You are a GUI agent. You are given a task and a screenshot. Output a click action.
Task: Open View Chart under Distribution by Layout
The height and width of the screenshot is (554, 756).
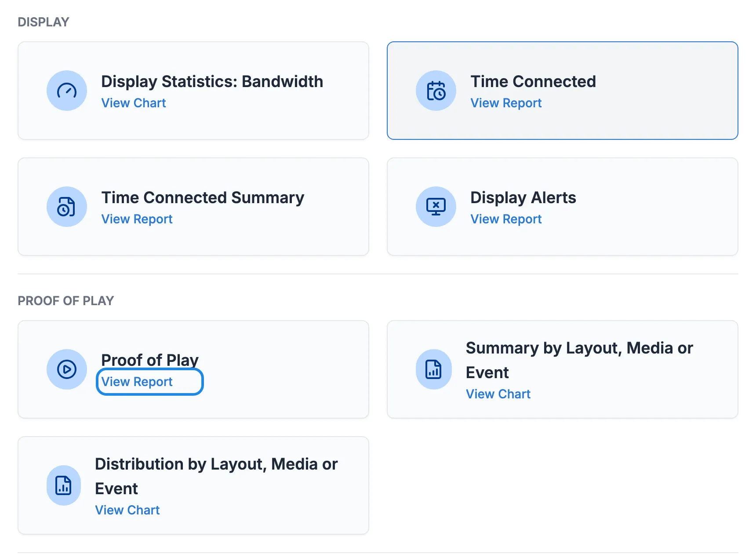coord(127,510)
